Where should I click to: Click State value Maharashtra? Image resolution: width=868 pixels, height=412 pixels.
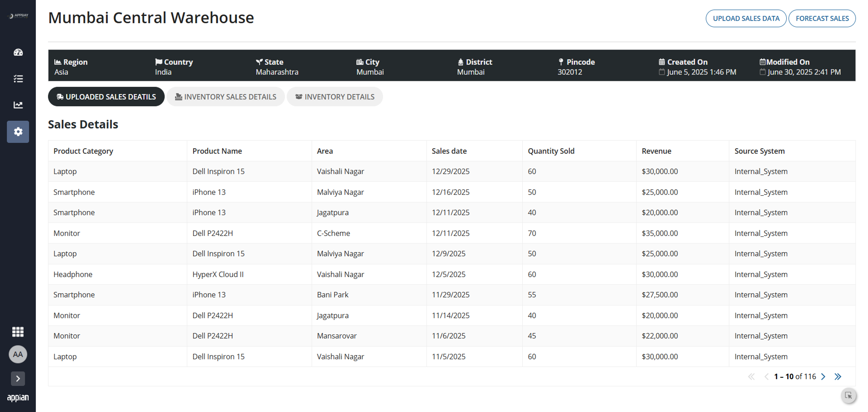277,72
